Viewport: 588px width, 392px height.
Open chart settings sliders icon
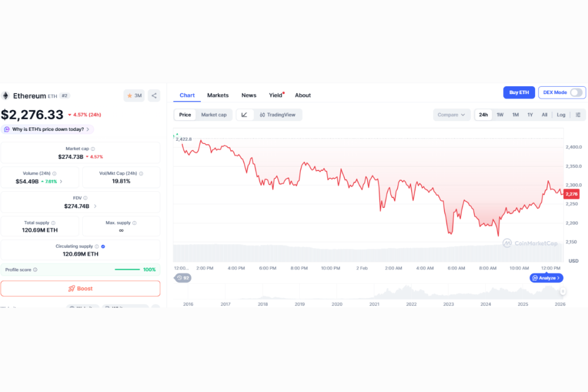pos(578,115)
